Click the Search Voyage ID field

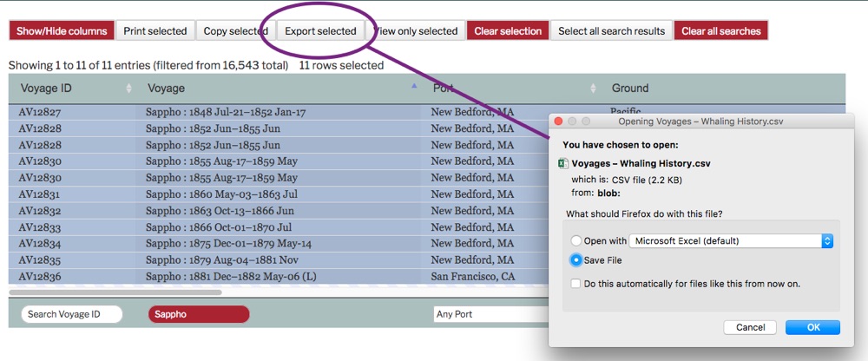72,314
